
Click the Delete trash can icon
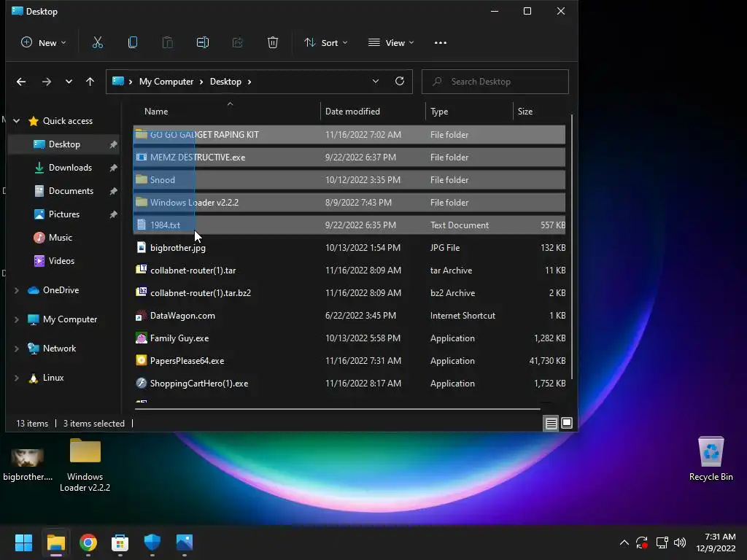pyautogui.click(x=273, y=43)
